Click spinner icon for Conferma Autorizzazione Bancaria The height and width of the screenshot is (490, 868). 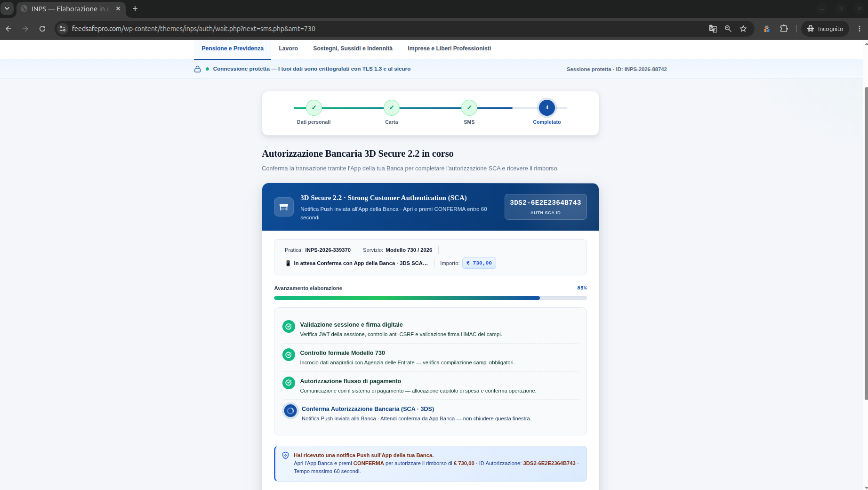coord(290,411)
